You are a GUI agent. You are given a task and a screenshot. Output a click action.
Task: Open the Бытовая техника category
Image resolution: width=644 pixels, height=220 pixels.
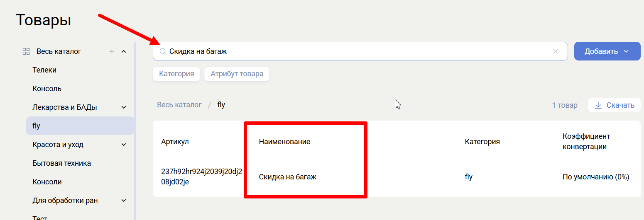(61, 163)
